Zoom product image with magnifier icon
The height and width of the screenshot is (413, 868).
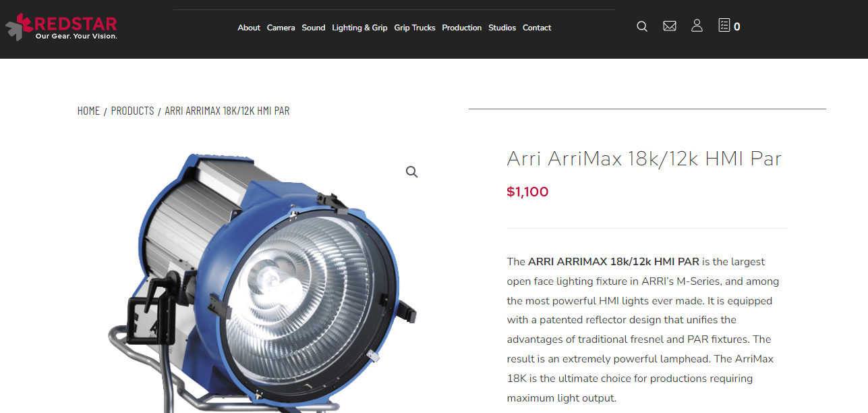412,172
